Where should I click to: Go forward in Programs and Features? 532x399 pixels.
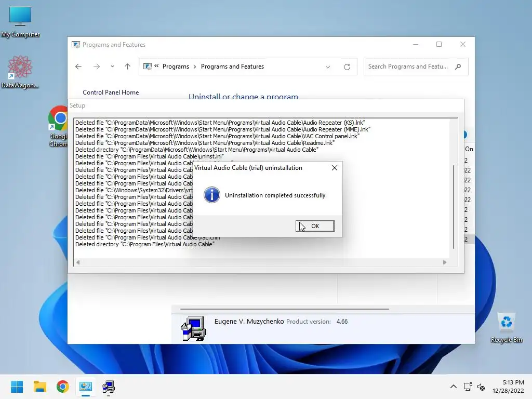(x=97, y=66)
